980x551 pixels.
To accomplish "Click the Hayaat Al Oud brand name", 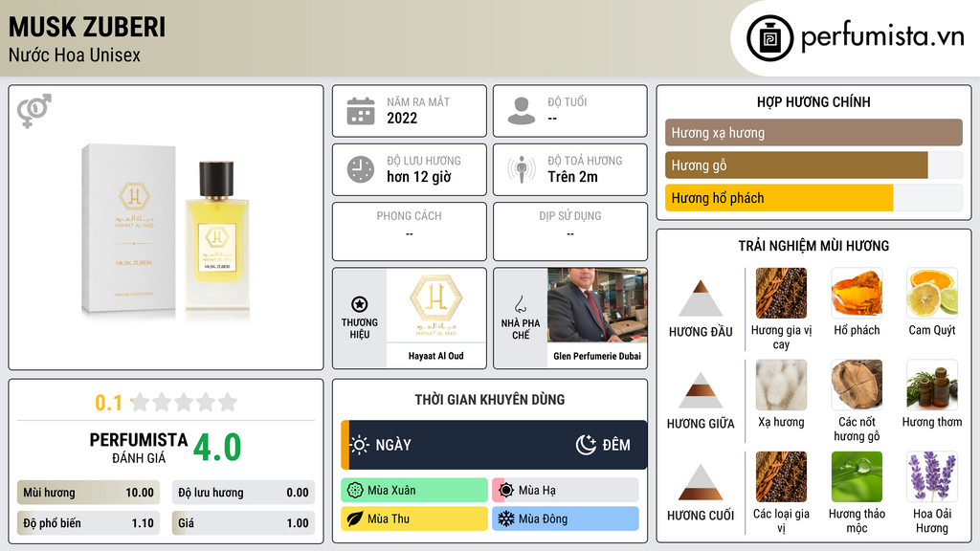I will pos(436,356).
